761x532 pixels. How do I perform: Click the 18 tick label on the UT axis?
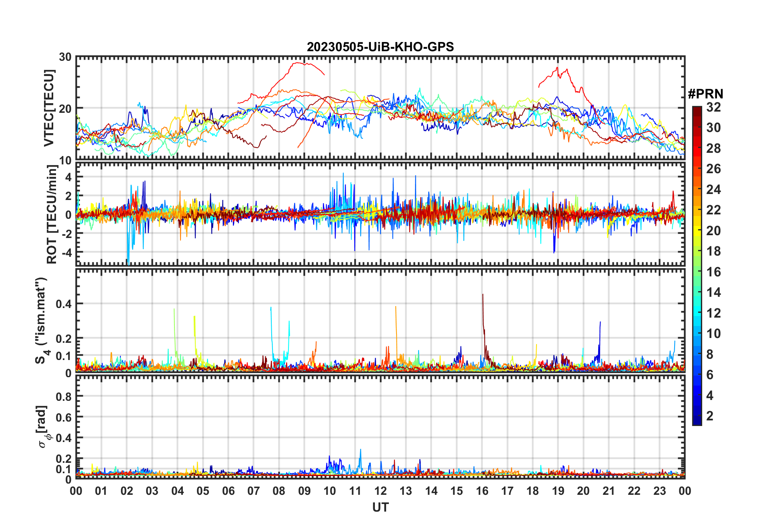[533, 491]
